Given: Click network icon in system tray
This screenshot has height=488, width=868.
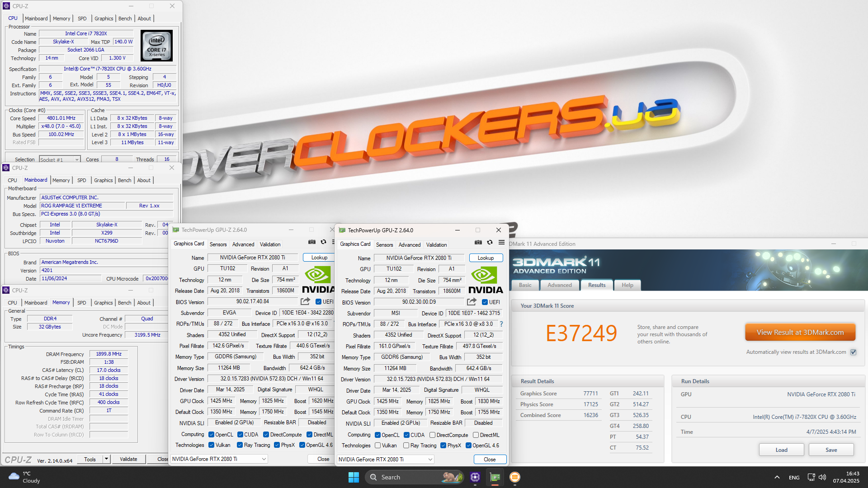Looking at the screenshot, I should click(811, 477).
